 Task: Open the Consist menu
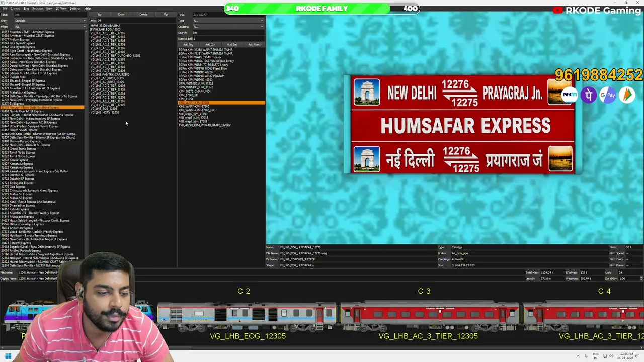click(x=15, y=9)
